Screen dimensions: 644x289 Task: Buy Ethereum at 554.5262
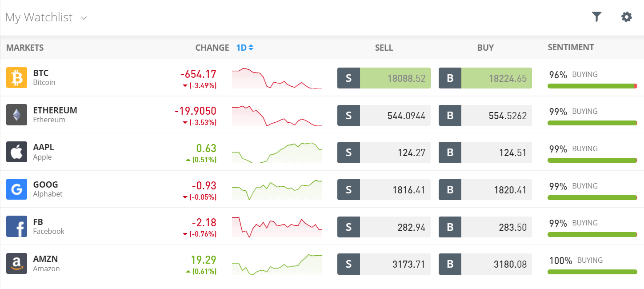485,116
